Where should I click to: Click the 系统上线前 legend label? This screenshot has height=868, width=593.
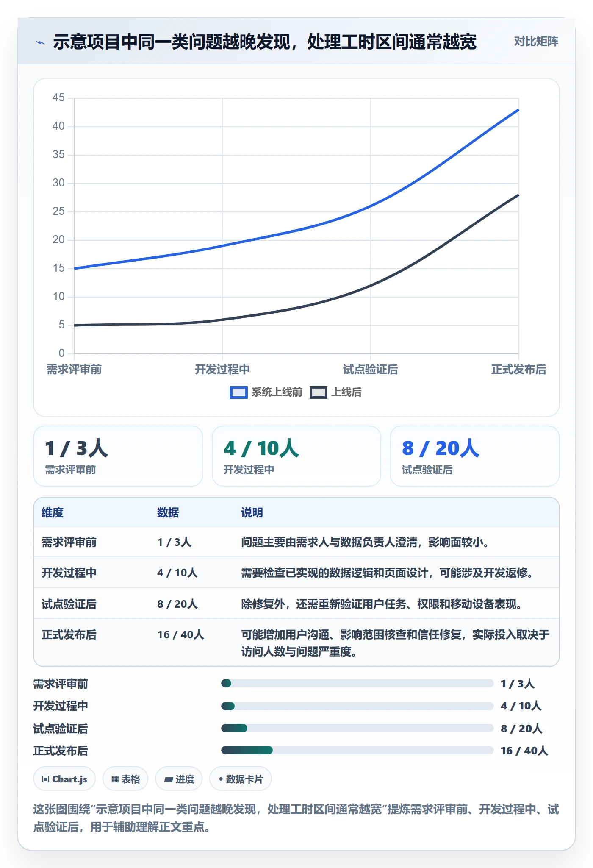pyautogui.click(x=277, y=392)
